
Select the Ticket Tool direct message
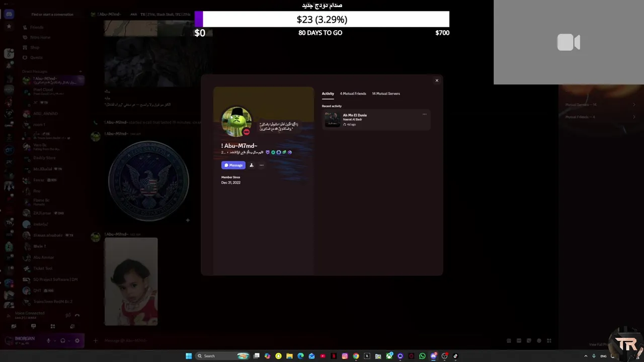pyautogui.click(x=52, y=268)
